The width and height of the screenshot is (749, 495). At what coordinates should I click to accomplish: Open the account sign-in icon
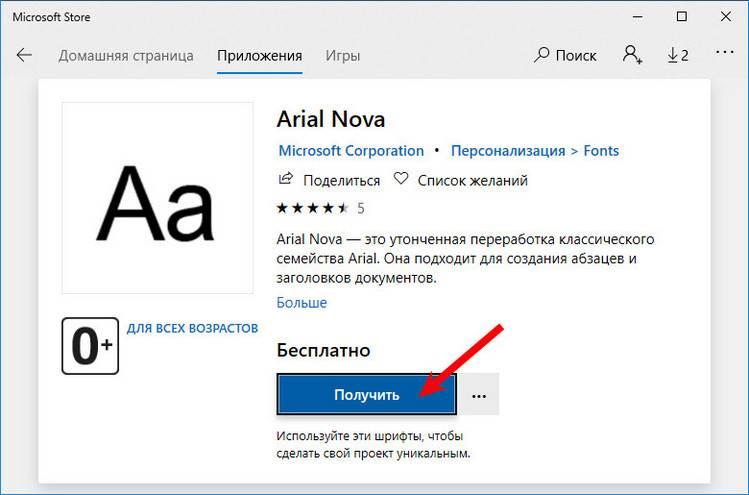(632, 55)
